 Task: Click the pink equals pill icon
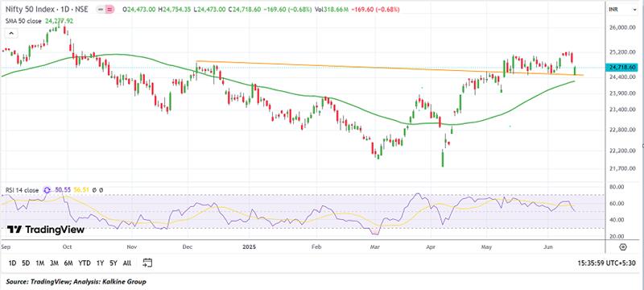point(109,9)
